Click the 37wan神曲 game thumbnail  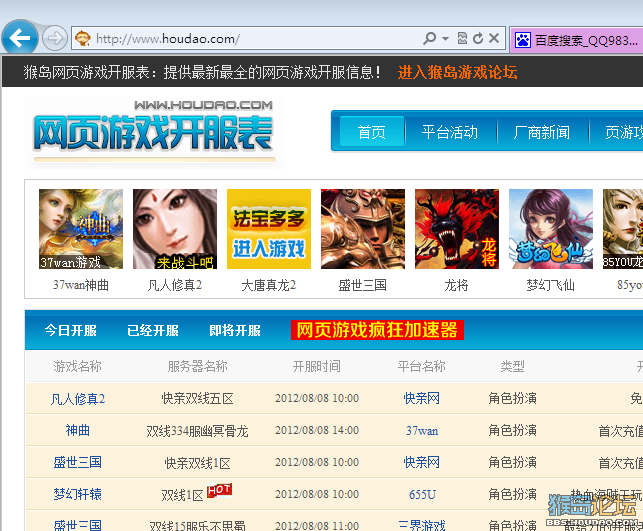tap(81, 229)
